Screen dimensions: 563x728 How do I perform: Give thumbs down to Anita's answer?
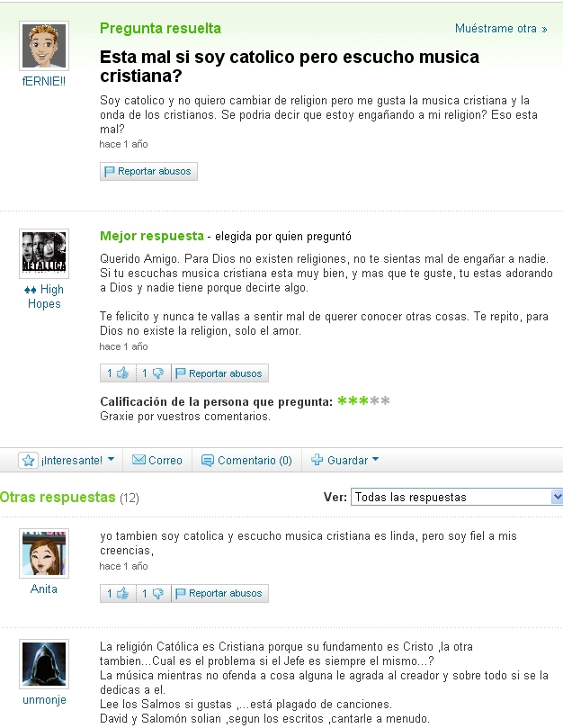[154, 593]
